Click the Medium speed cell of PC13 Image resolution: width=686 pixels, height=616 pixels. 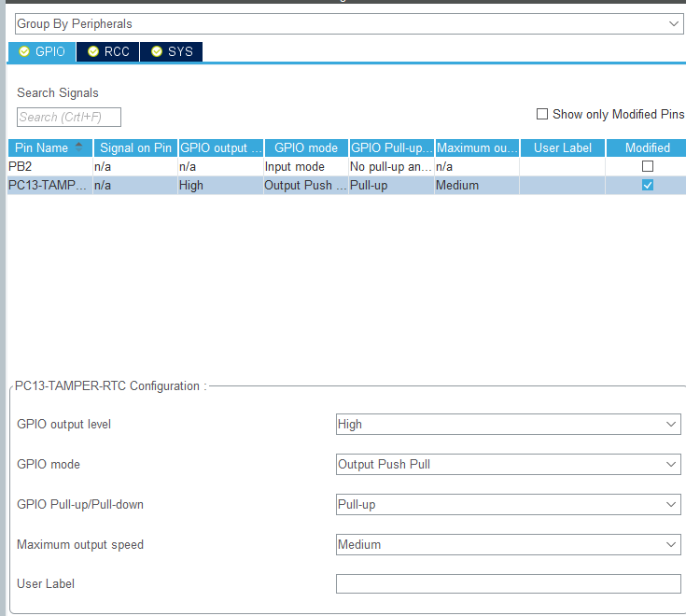(477, 185)
